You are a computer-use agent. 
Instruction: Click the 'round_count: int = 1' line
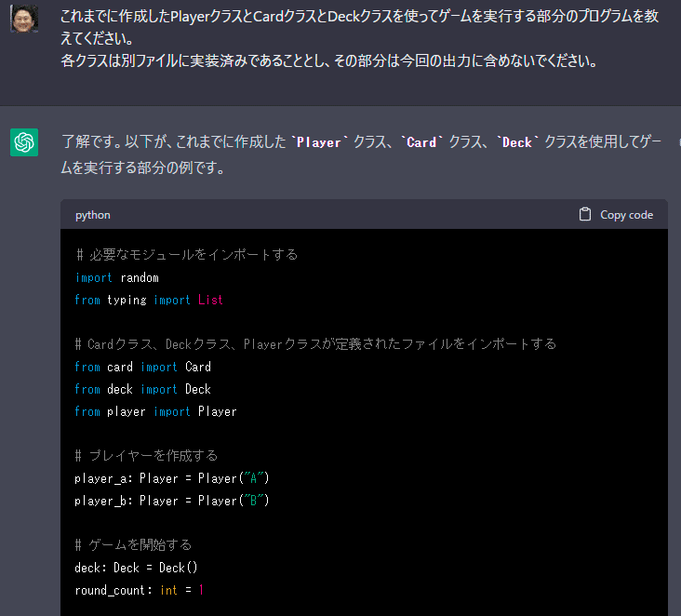click(139, 590)
